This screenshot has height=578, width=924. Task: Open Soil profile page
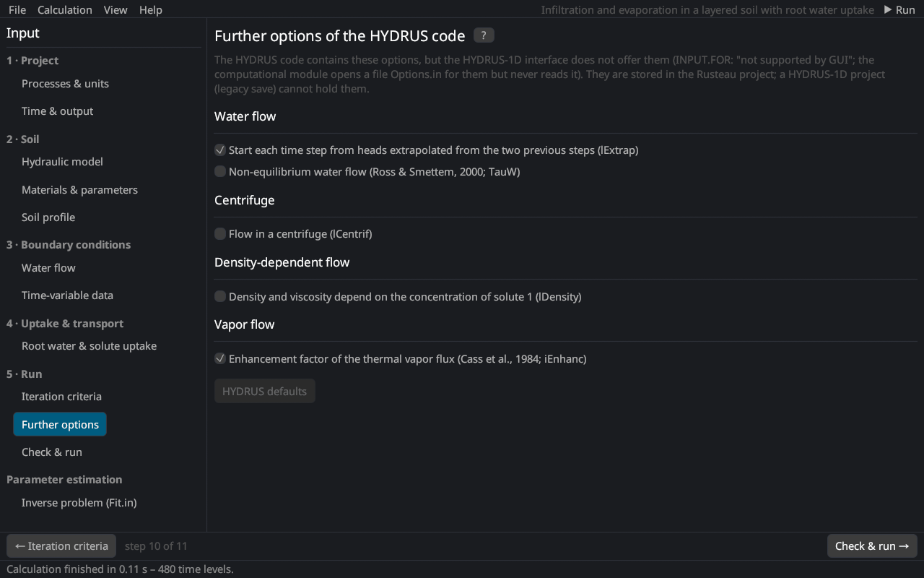tap(48, 217)
